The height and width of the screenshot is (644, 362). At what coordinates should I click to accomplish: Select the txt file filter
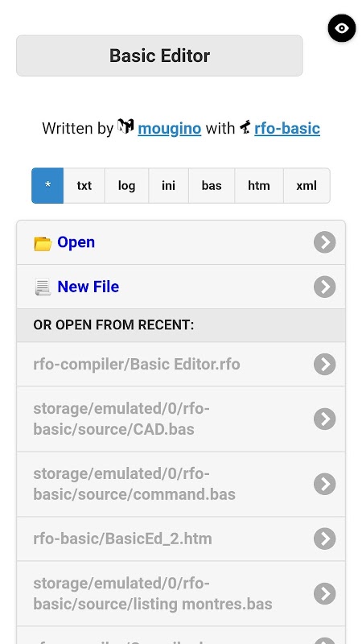pos(84,186)
